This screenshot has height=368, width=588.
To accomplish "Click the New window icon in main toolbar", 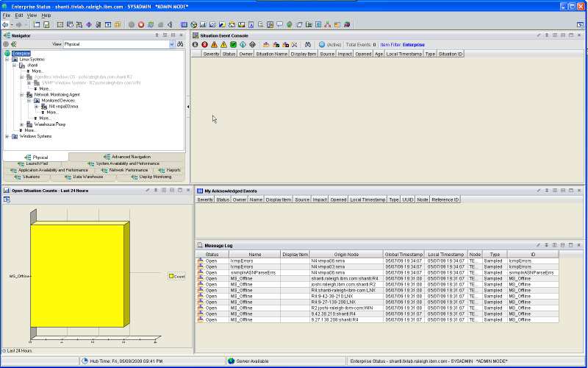I will [x=37, y=25].
